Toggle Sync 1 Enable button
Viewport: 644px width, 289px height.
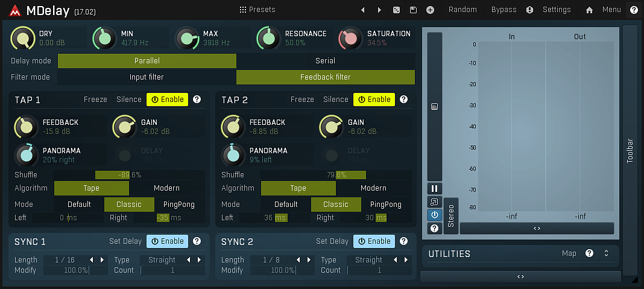(x=168, y=241)
